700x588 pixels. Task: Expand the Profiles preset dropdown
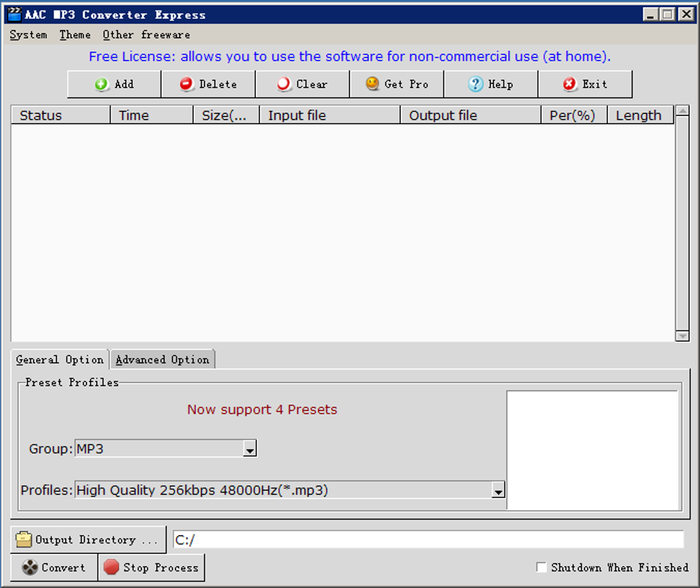click(498, 490)
